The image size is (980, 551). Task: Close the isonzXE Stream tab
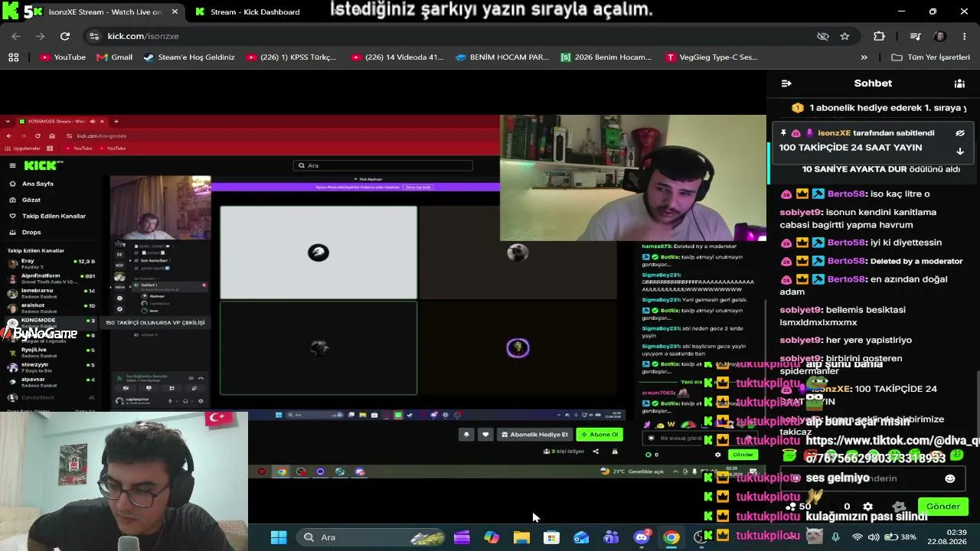pyautogui.click(x=175, y=11)
